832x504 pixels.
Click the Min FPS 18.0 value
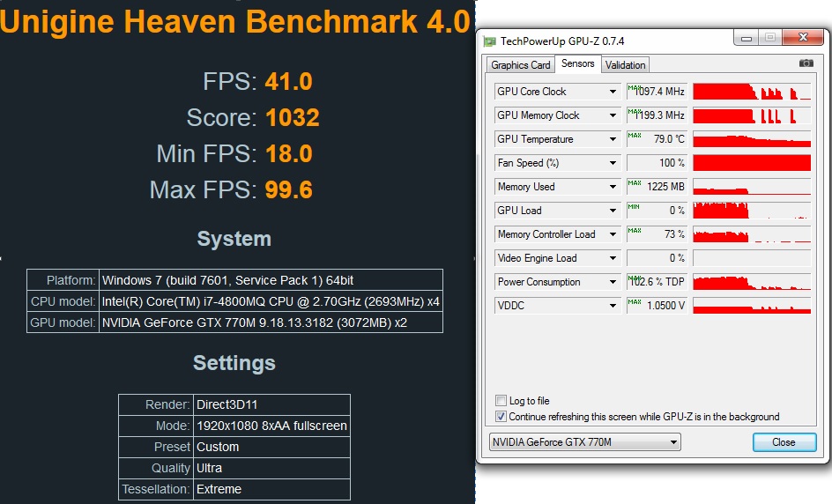point(289,154)
